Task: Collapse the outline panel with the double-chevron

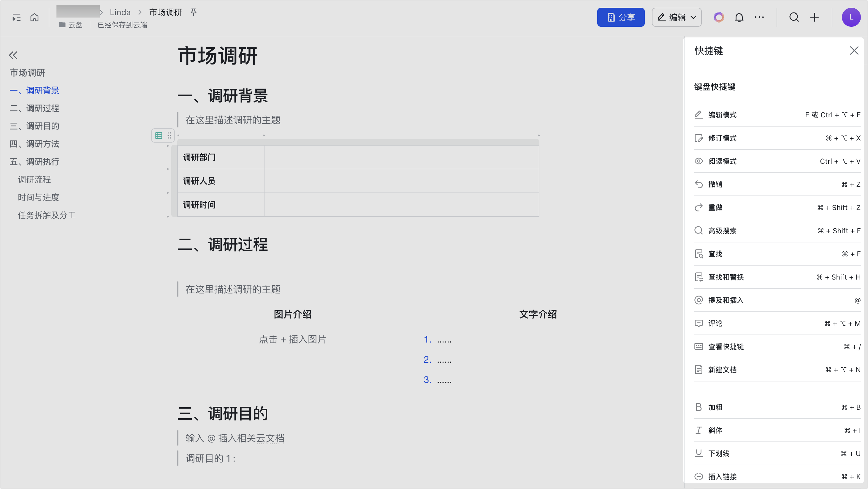Action: click(x=13, y=55)
